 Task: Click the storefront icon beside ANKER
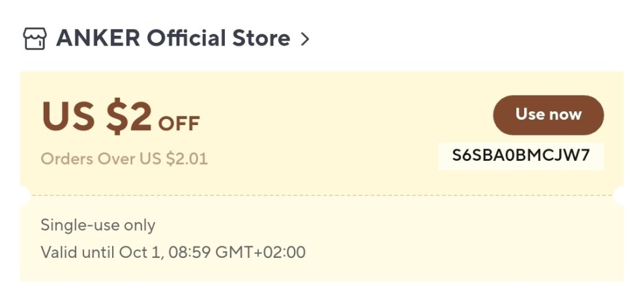35,38
